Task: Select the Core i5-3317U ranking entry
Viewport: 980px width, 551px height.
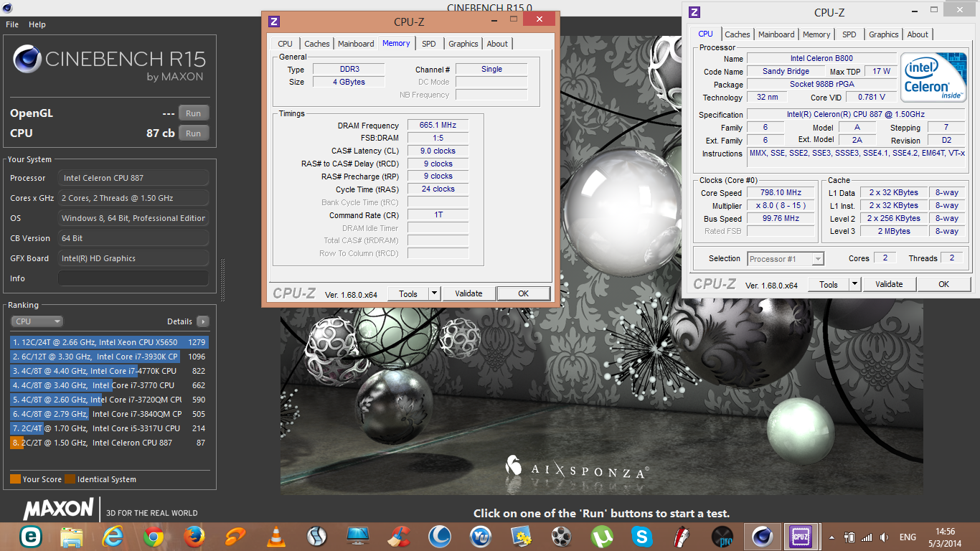Action: pyautogui.click(x=109, y=428)
